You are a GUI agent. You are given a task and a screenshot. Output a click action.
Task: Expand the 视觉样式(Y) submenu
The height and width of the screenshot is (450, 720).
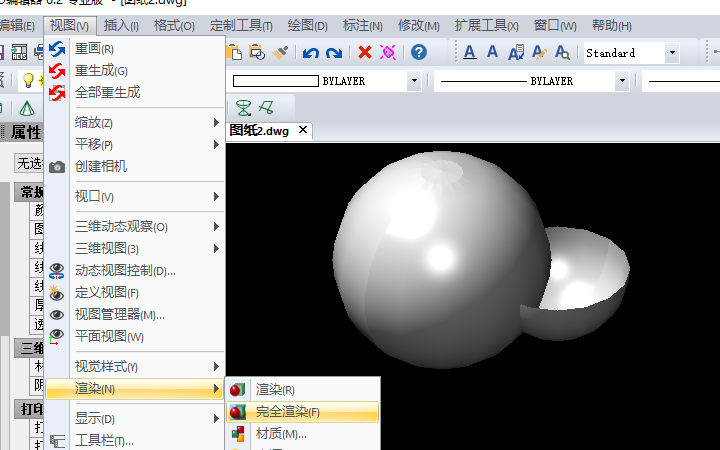[135, 366]
